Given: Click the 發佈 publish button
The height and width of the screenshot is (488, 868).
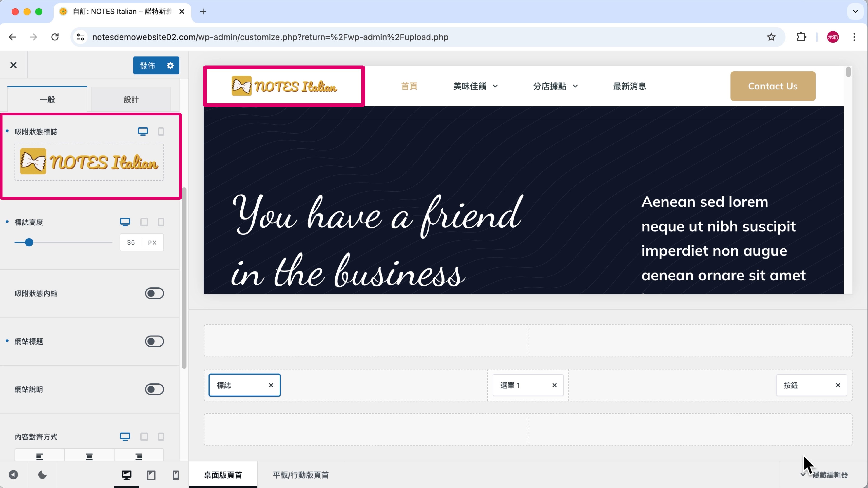Looking at the screenshot, I should click(147, 65).
